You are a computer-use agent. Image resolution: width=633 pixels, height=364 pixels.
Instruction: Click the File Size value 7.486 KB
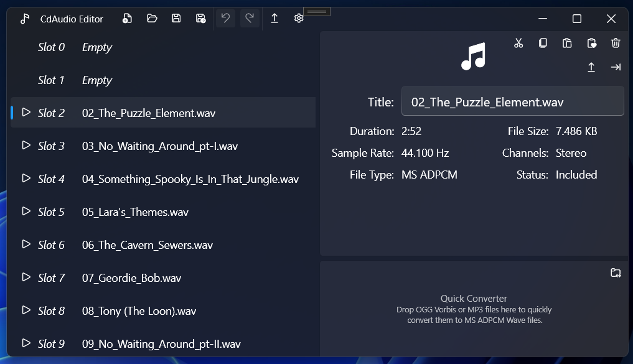[576, 131]
